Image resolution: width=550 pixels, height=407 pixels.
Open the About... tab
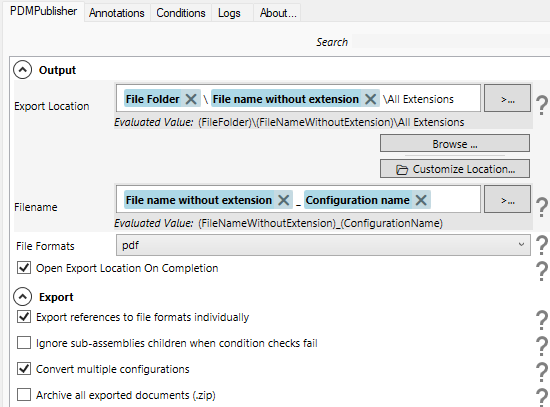coord(278,13)
